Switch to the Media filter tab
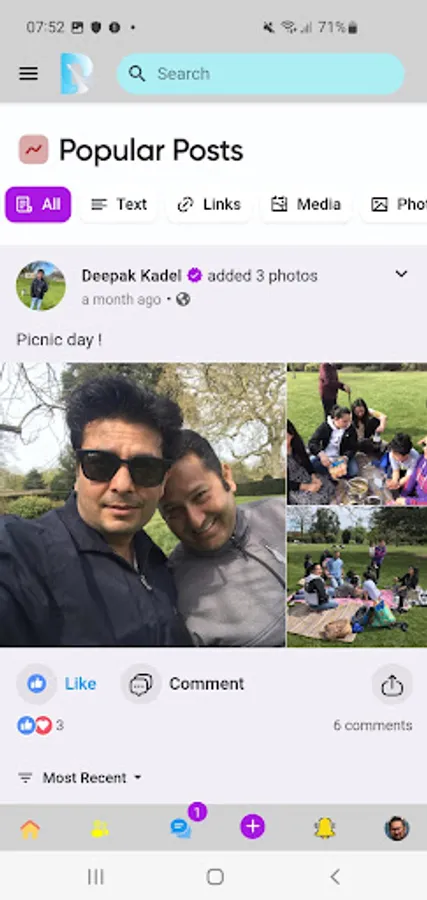 (305, 204)
